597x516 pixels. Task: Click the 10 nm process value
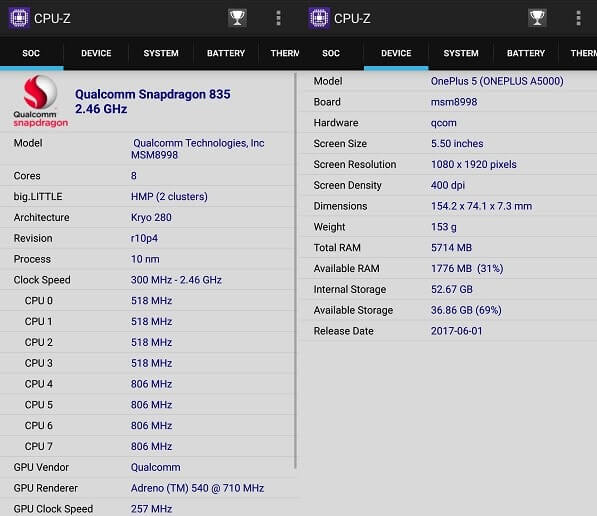(x=145, y=259)
